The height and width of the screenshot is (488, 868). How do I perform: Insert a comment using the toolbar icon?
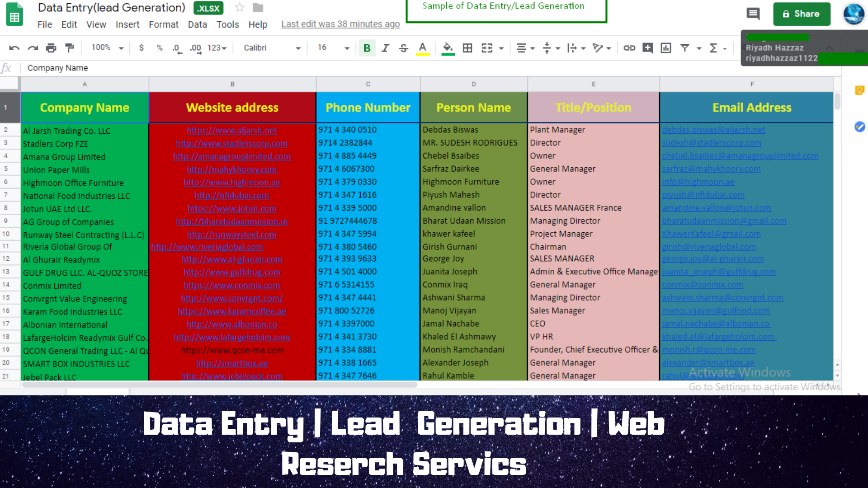(x=647, y=47)
